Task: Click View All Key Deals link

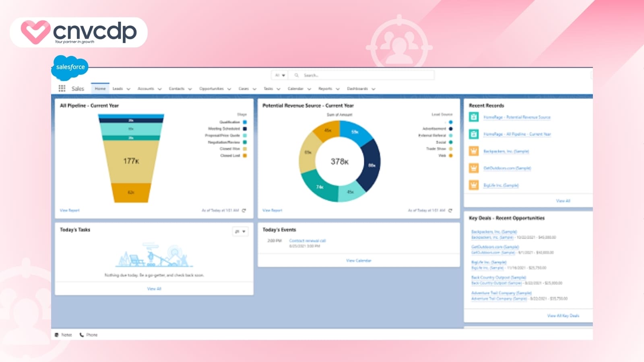Action: [x=563, y=316]
